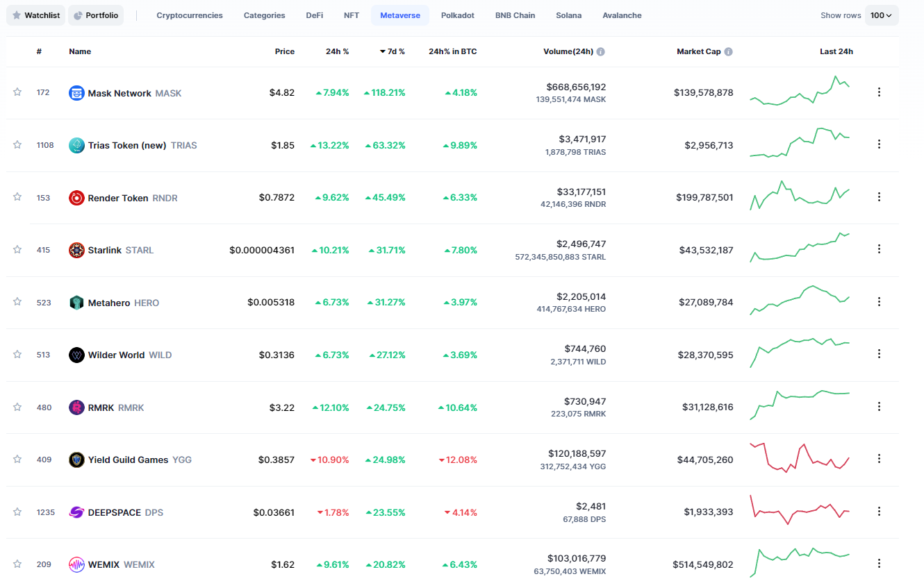Click the Render Token red logo
Image resolution: width=924 pixels, height=581 pixels.
[76, 198]
